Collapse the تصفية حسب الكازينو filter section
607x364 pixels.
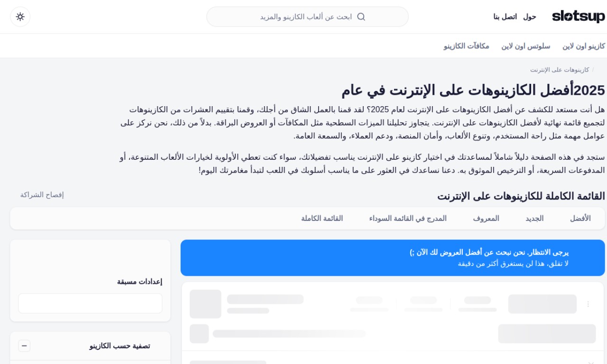pyautogui.click(x=24, y=346)
